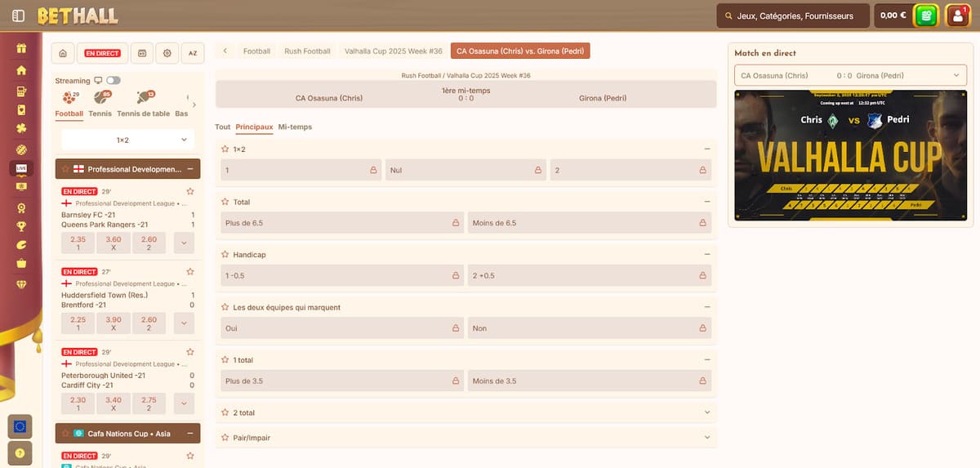
Task: Open the settings gear in sports panel
Action: [x=167, y=53]
